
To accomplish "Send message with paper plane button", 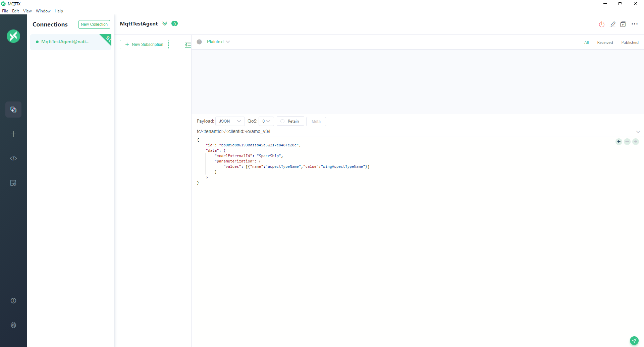I will tap(634, 341).
